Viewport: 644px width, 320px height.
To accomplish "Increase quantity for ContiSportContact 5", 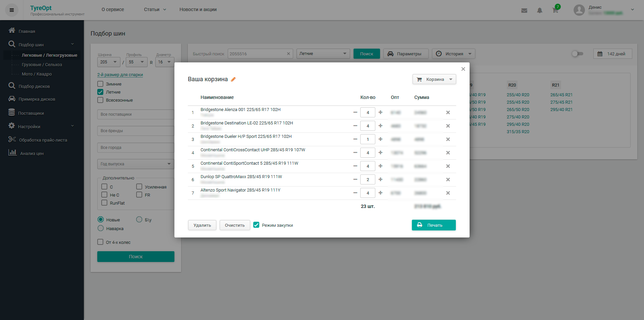I will pyautogui.click(x=380, y=166).
